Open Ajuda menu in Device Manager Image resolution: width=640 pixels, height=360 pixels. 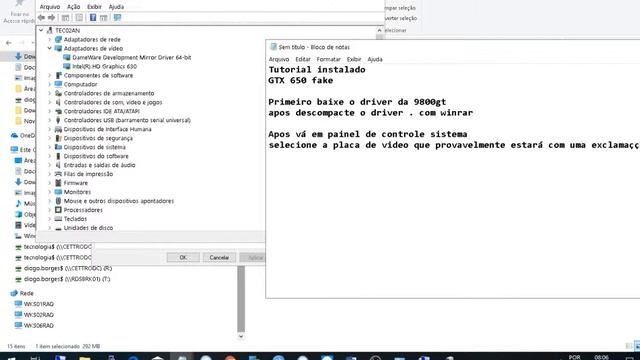pos(116,7)
